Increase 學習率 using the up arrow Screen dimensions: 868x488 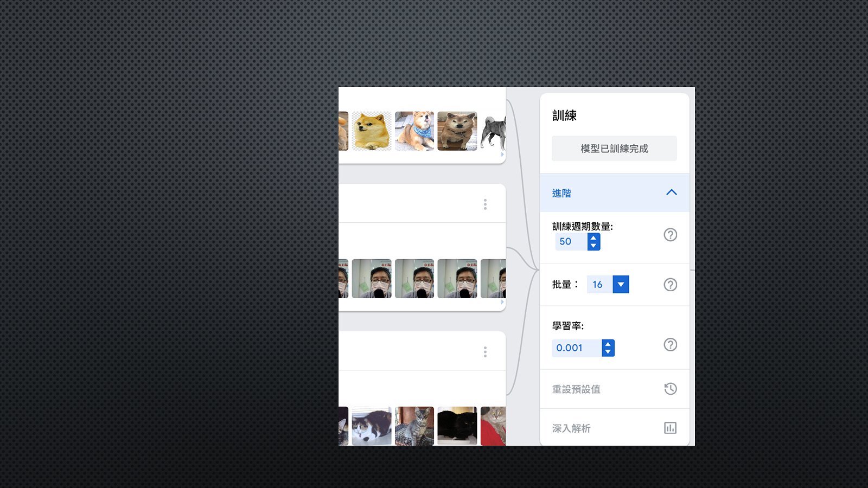pyautogui.click(x=608, y=344)
